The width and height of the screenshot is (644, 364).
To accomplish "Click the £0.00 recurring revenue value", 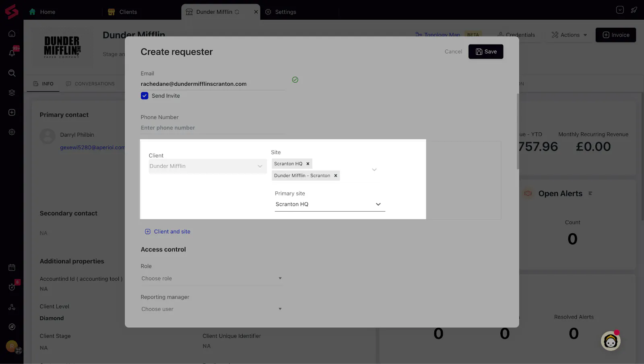I will coord(593,147).
